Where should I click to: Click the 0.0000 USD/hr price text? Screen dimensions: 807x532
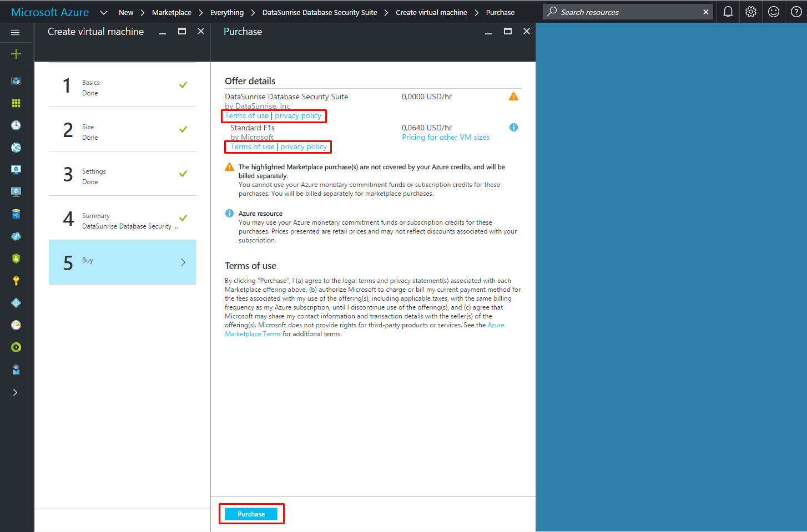coord(427,97)
